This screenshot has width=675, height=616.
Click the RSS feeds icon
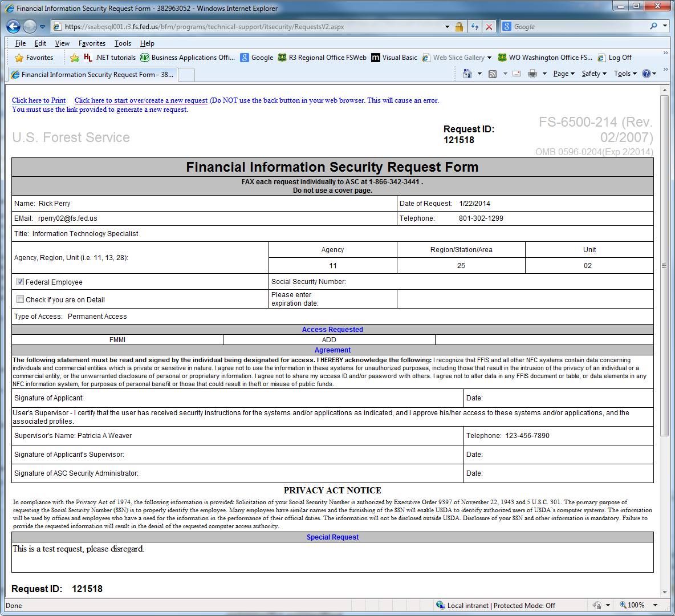pos(493,74)
